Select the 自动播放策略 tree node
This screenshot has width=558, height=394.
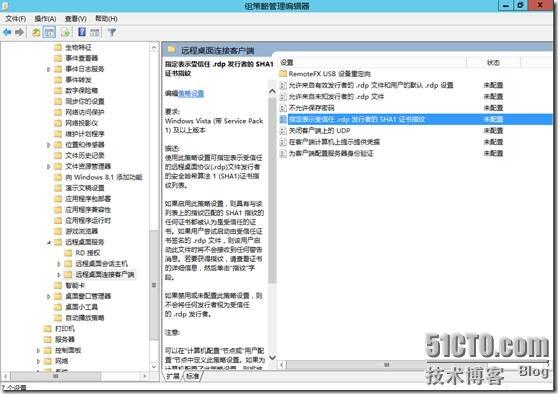[x=85, y=318]
